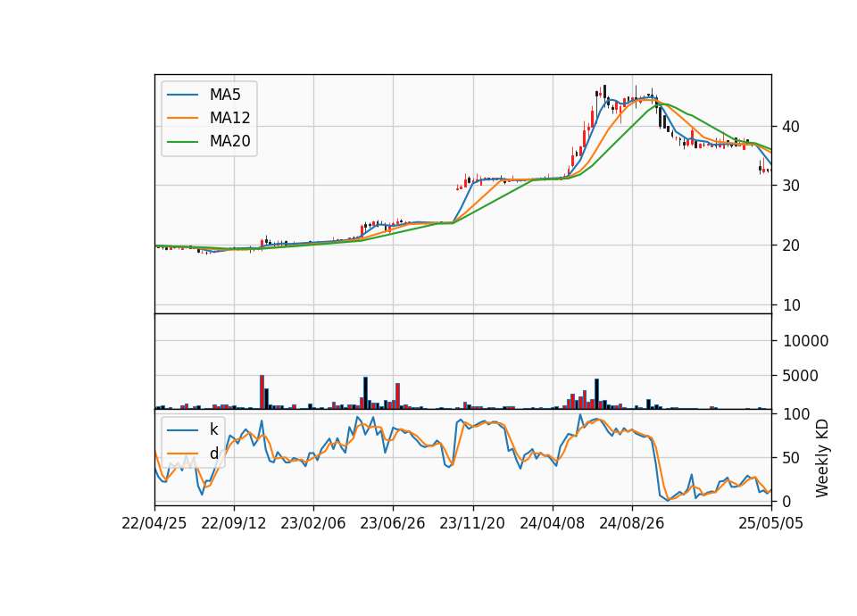Click the 25/05/05 date tick label
The image size is (857, 616).
coord(770,523)
